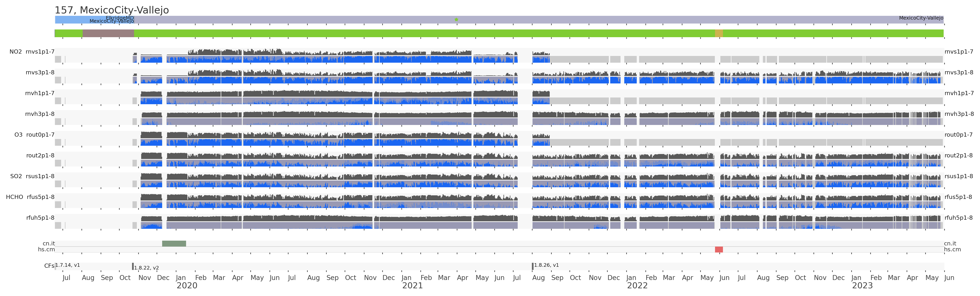
Task: Click the light blue ElkridgeMD location segment
Action: [x=80, y=19]
